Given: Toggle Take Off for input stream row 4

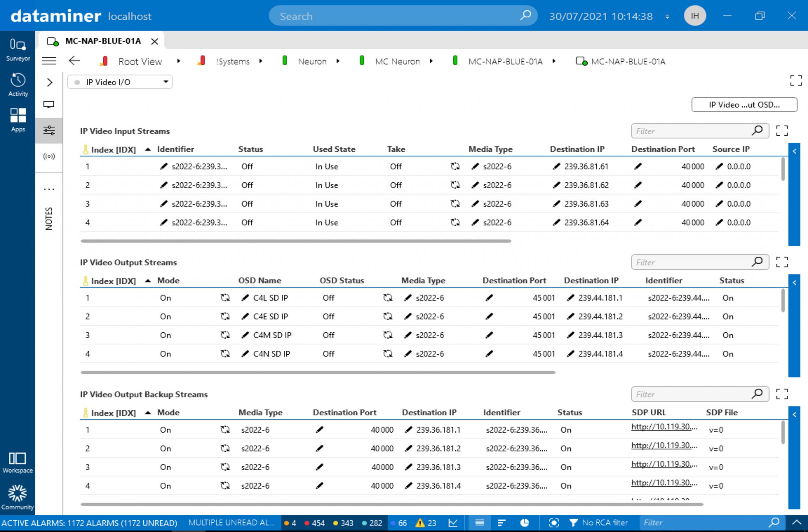Looking at the screenshot, I should (455, 222).
